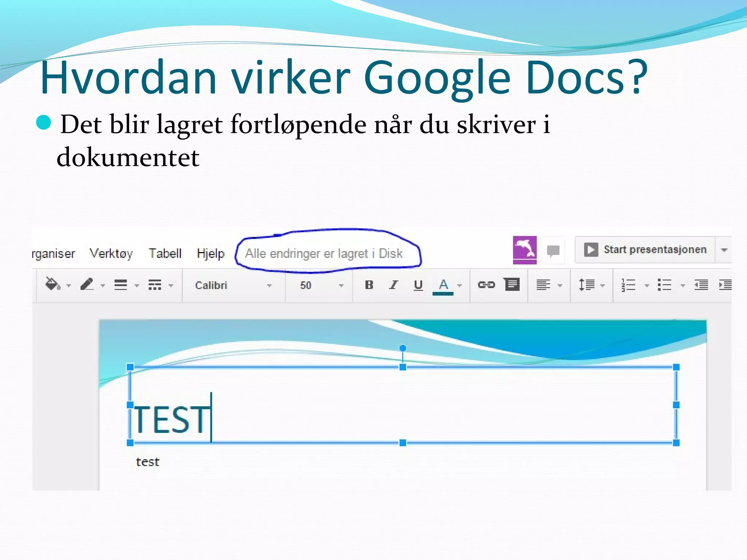Viewport: 747px width, 560px height.
Task: Click the line weight icon
Action: coord(121,285)
